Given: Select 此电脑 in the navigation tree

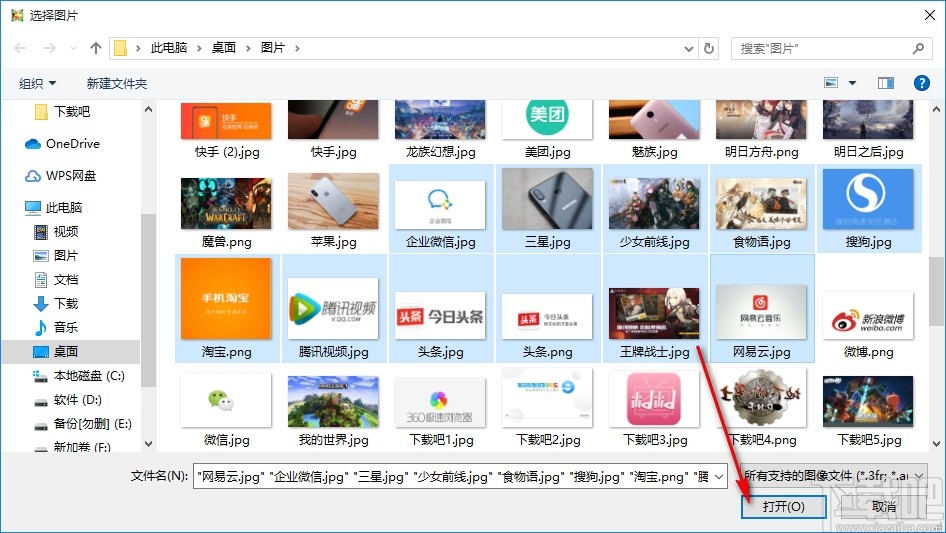Looking at the screenshot, I should click(x=54, y=208).
